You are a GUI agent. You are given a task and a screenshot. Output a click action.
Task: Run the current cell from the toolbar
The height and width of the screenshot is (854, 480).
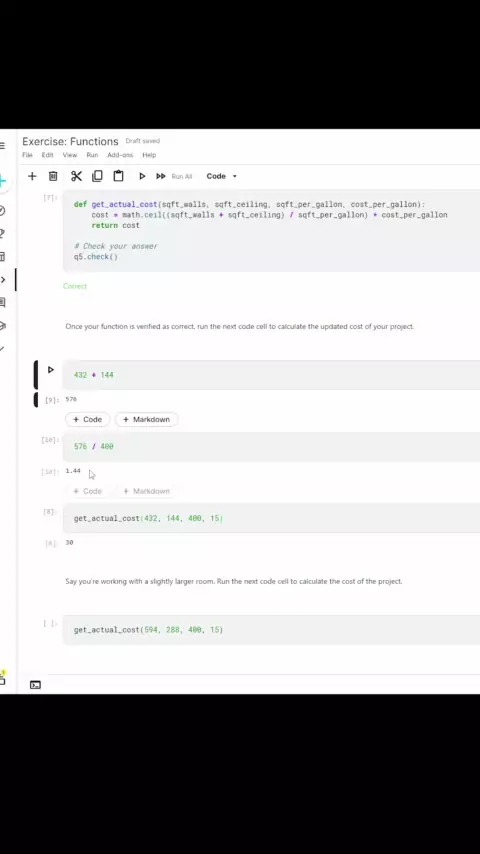pos(142,176)
